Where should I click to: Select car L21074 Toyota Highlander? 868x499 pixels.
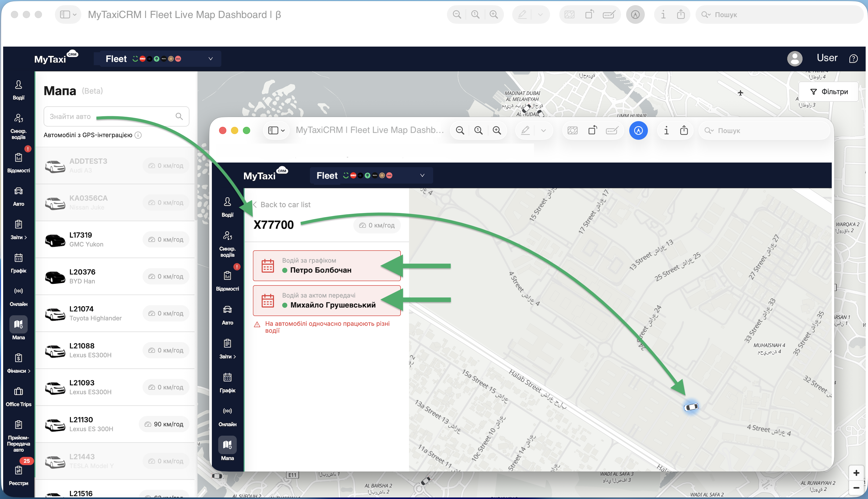tap(115, 313)
